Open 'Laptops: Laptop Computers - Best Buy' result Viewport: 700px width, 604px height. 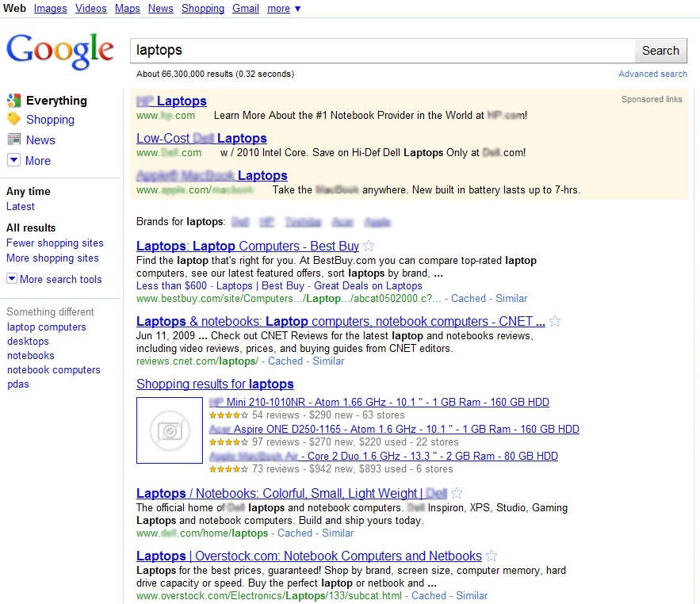tap(248, 246)
